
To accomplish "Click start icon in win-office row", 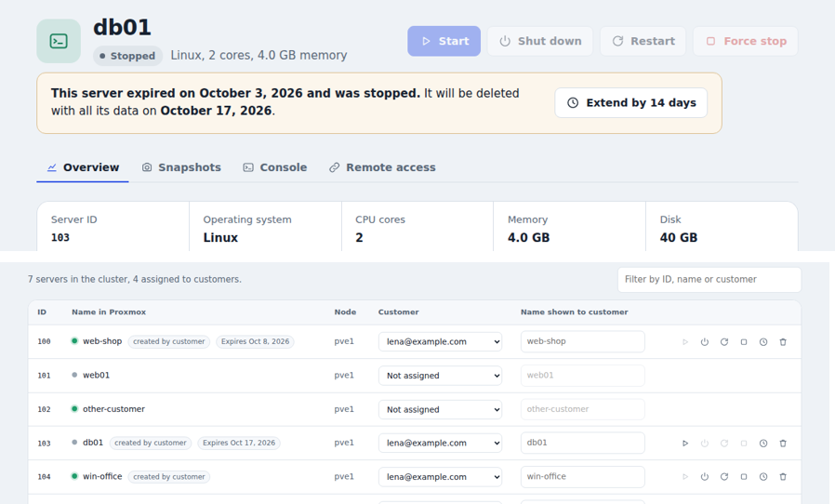I will 685,477.
